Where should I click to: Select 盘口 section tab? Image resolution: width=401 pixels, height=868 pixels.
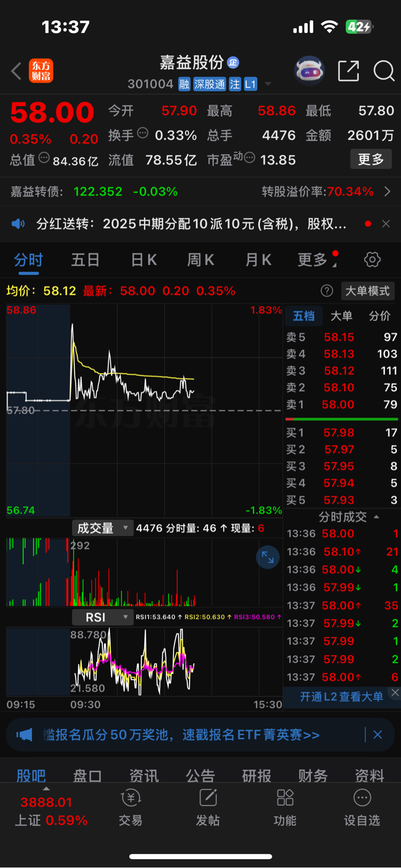coord(87,776)
